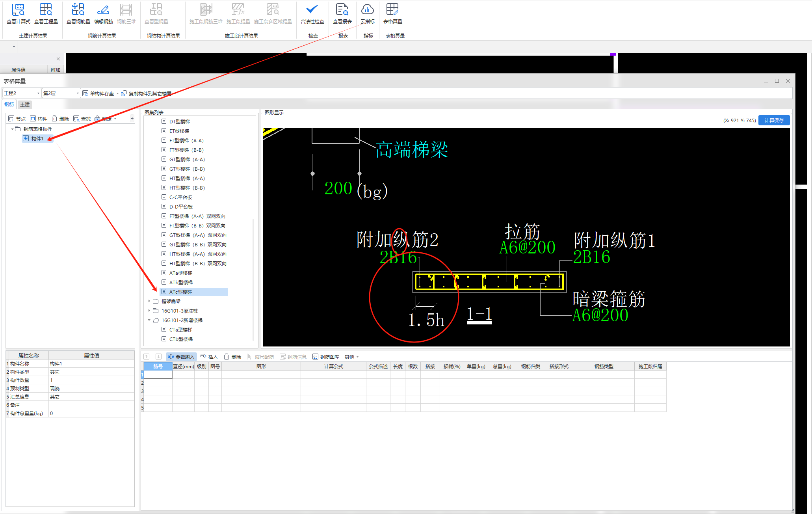Switch to 属性值 tab in properties panel
Viewport: 812px width, 514px height.
coord(19,70)
